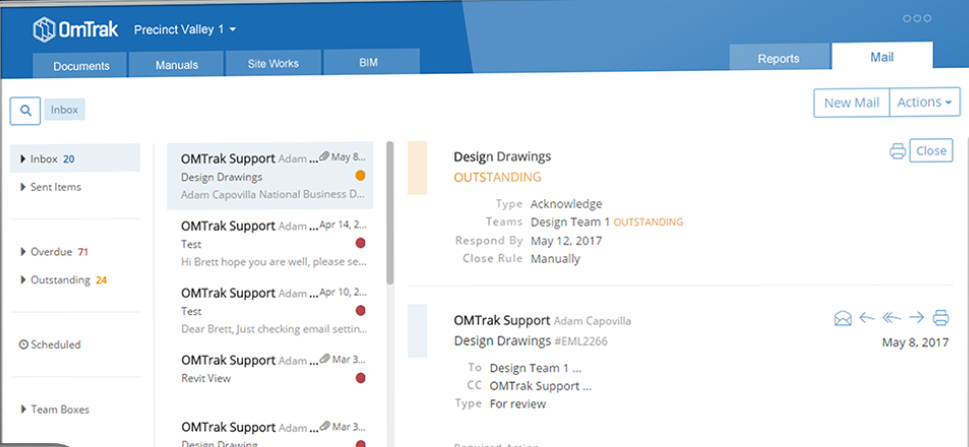Click the three-circles menu icon at top right
The height and width of the screenshot is (447, 969).
click(x=917, y=19)
